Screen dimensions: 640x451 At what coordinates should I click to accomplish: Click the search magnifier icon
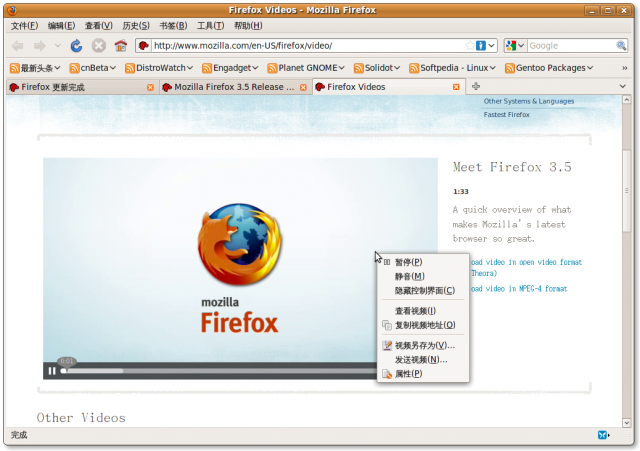click(621, 46)
